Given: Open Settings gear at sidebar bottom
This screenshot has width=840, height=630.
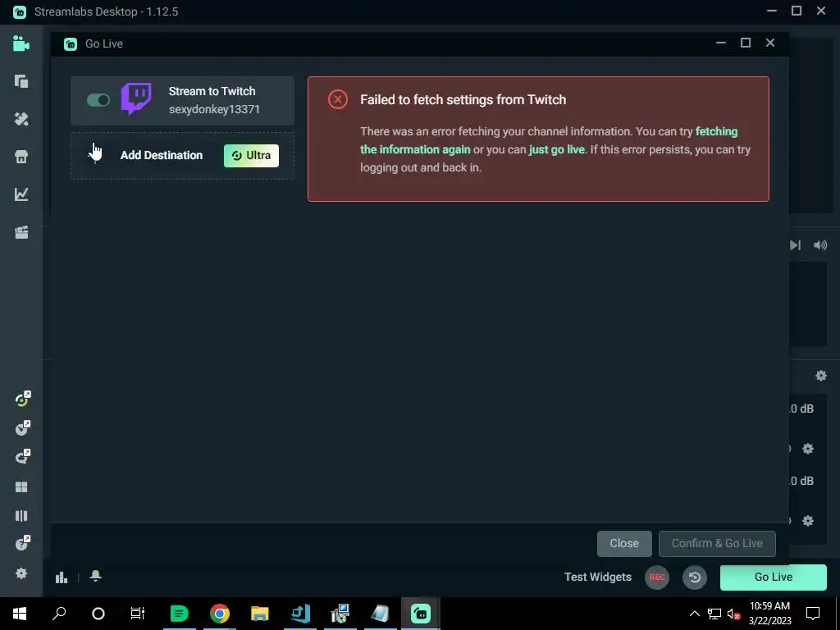Looking at the screenshot, I should (x=21, y=573).
